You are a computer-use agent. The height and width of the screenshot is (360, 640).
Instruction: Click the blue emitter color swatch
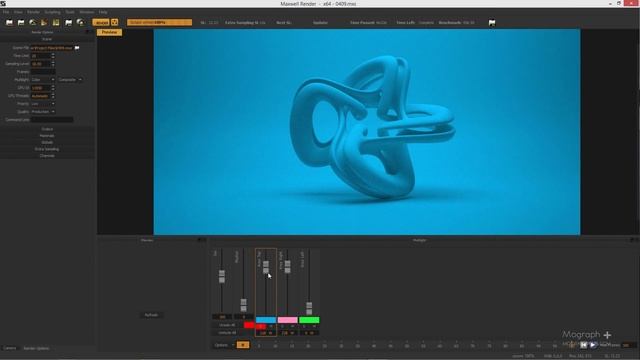[x=266, y=320]
